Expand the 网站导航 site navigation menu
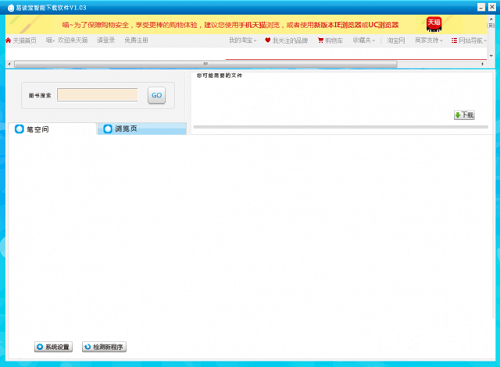The width and height of the screenshot is (500, 367). [x=469, y=41]
